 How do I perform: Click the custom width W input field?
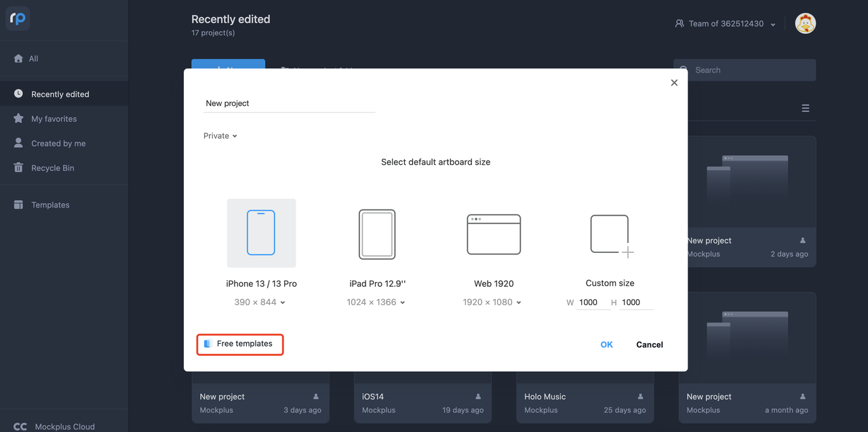(593, 302)
